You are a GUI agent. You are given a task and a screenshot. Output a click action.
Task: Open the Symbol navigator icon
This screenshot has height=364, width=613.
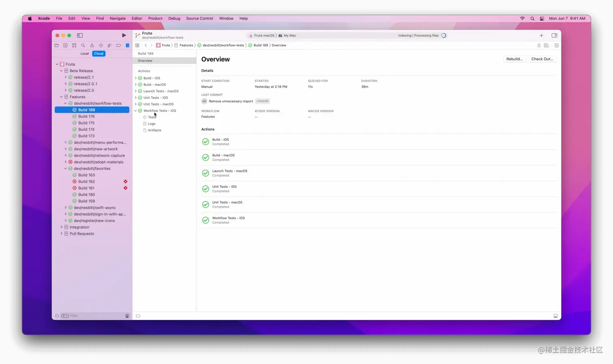74,45
